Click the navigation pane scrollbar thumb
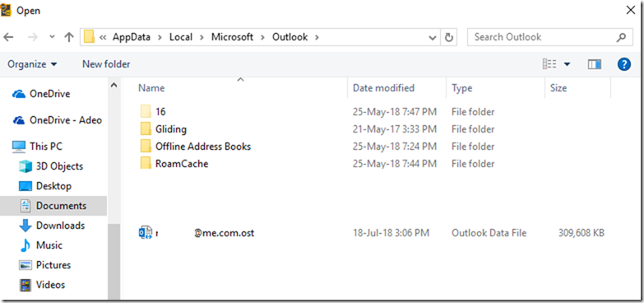This screenshot has width=644, height=303. 114,261
